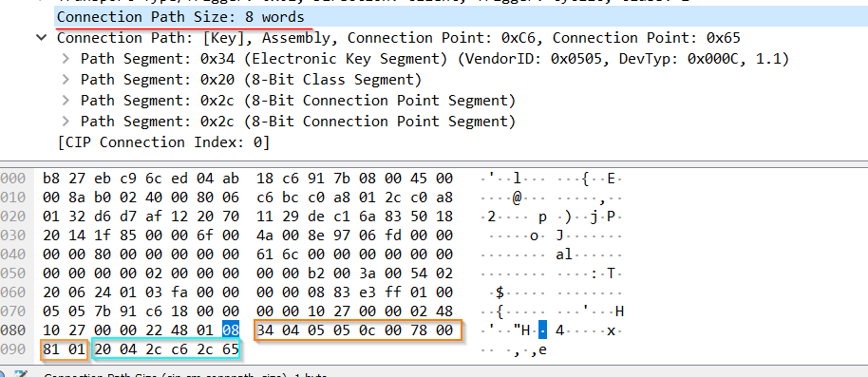Collapse the Connection Path tree node
Screen dimensions: 868x377
(41, 38)
